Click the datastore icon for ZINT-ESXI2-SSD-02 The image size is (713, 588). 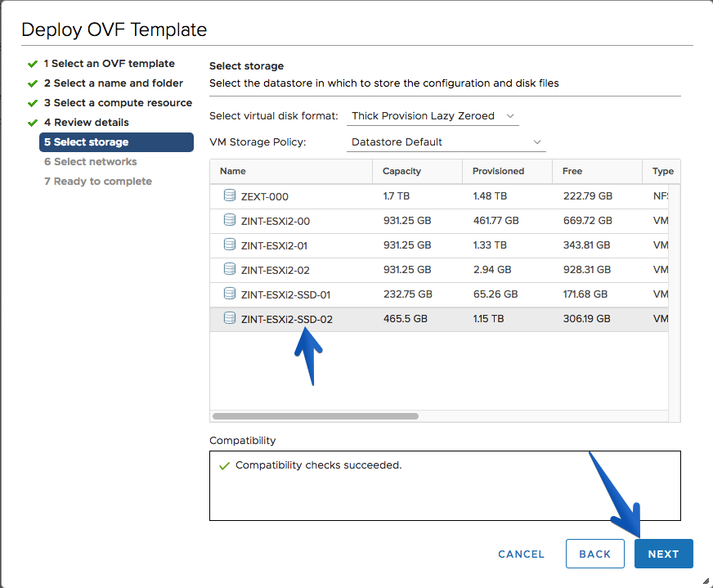pyautogui.click(x=230, y=318)
